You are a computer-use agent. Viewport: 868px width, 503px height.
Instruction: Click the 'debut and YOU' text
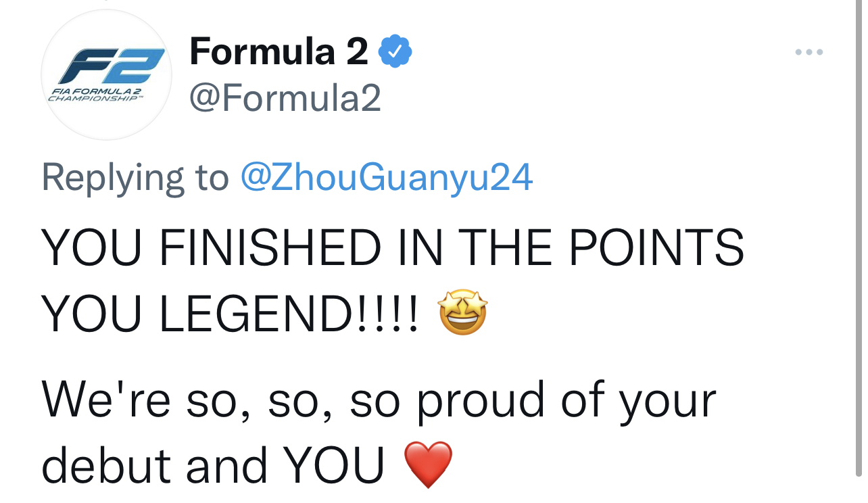point(213,465)
